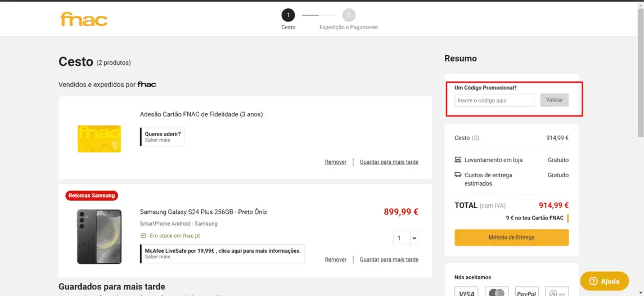Click the promo code input field
Image resolution: width=644 pixels, height=296 pixels.
click(494, 100)
